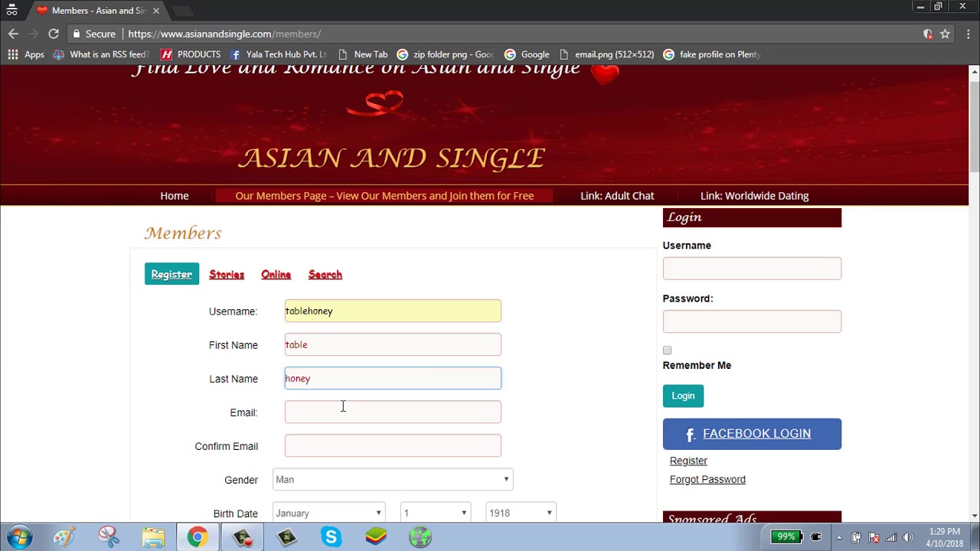This screenshot has height=551, width=980.
Task: Click the Confirm Email field
Action: pyautogui.click(x=393, y=445)
